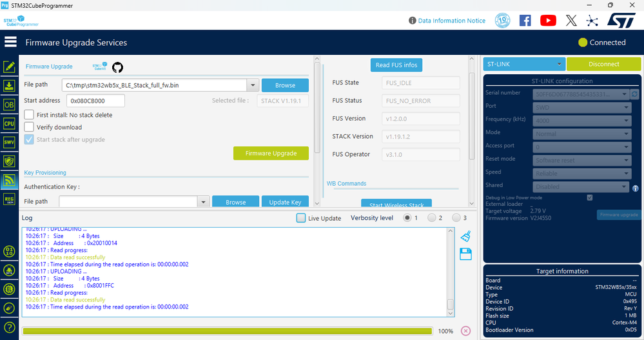This screenshot has height=340, width=644.
Task: Open the hamburger main menu
Action: [x=10, y=42]
